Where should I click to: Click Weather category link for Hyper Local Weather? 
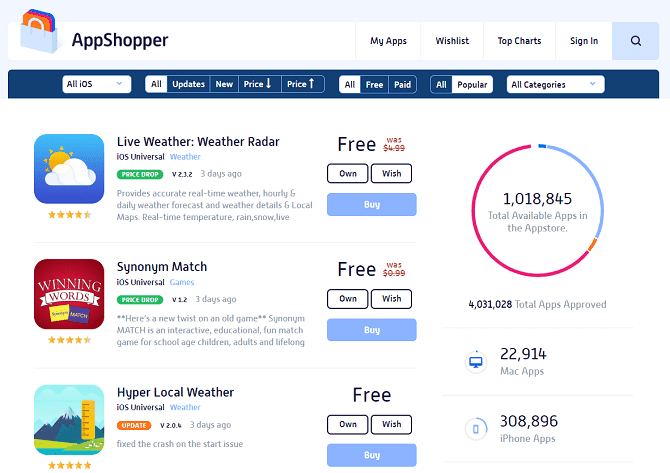(185, 407)
